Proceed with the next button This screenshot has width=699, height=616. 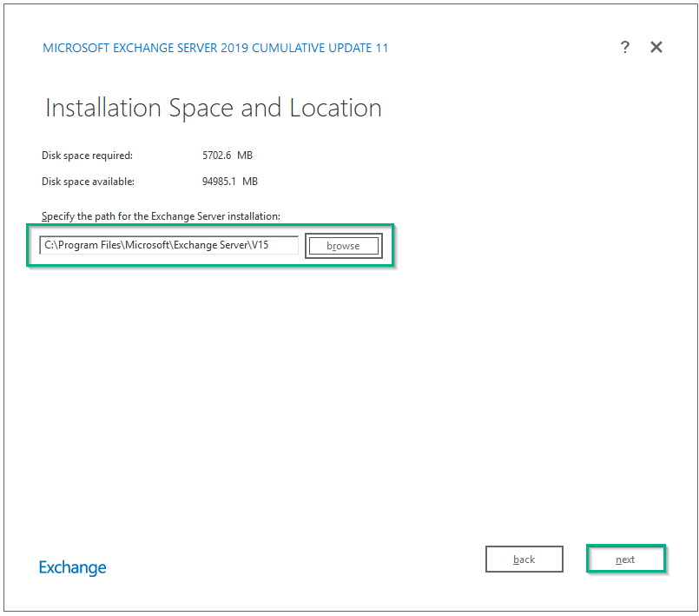click(x=625, y=560)
